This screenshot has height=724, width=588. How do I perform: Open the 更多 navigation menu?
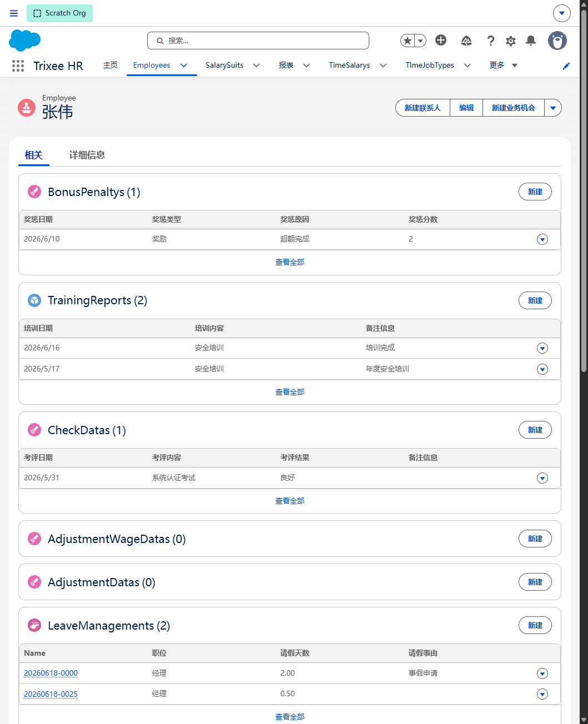click(504, 65)
